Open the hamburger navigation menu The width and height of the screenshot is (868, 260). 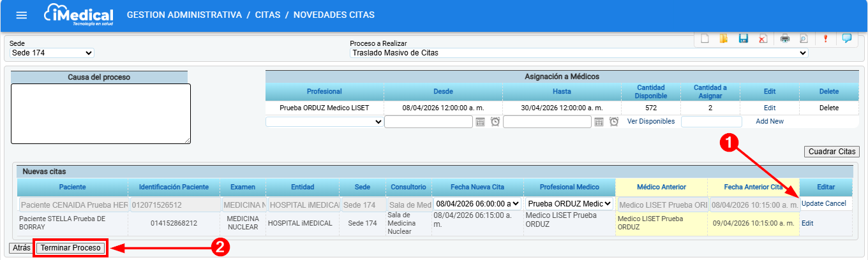tap(22, 15)
